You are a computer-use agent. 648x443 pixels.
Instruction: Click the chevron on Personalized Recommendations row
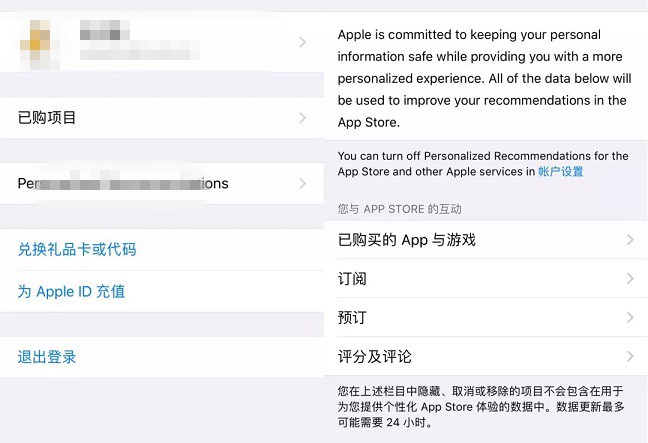coord(303,184)
